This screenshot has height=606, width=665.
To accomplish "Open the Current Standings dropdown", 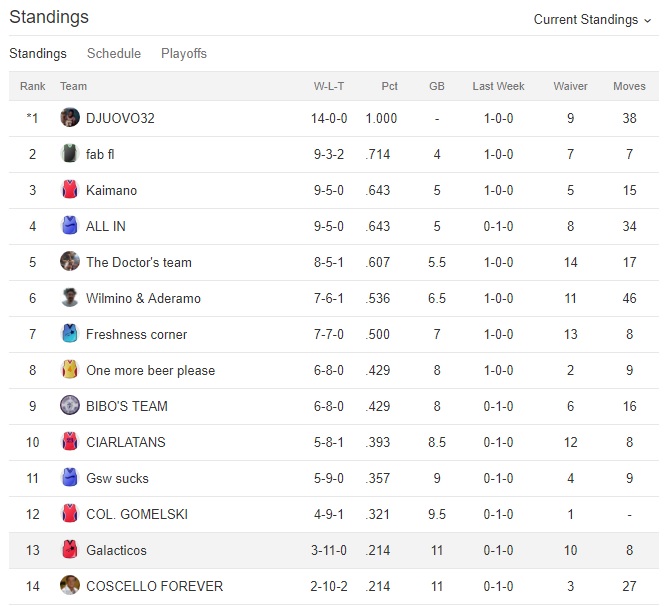I will coord(592,19).
